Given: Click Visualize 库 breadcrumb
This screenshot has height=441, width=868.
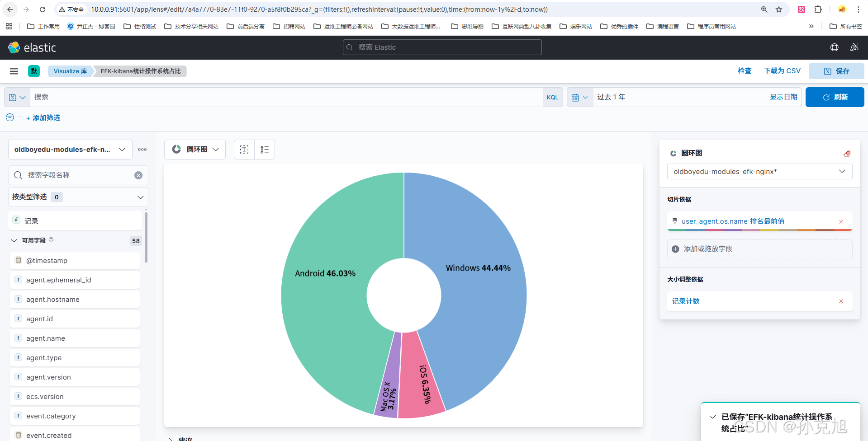Looking at the screenshot, I should (x=70, y=71).
